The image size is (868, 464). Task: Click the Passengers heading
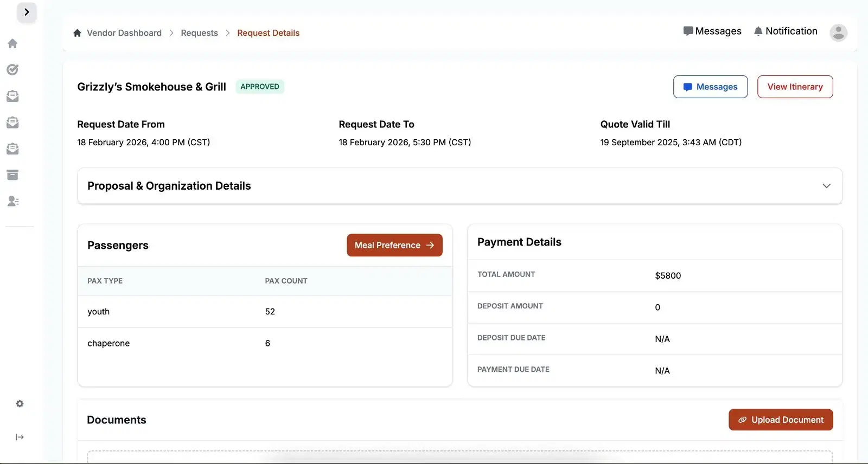click(118, 245)
